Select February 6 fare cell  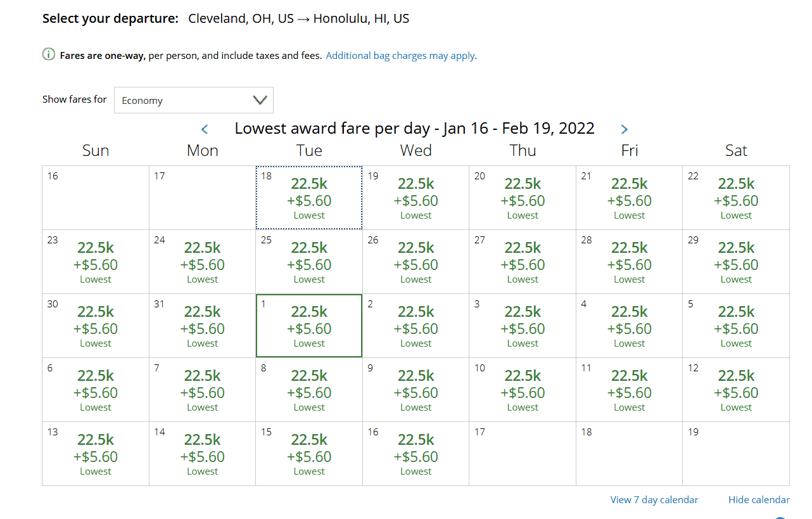pos(96,390)
